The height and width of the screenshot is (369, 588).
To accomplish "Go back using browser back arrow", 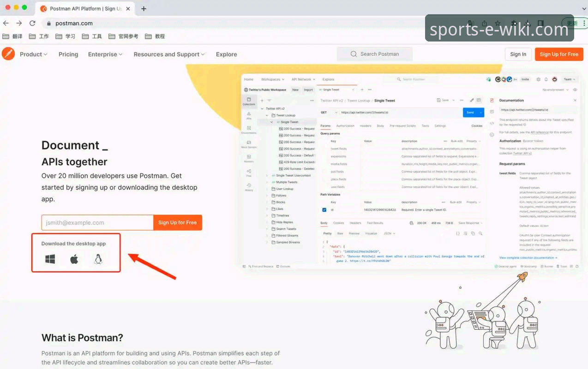I will pyautogui.click(x=6, y=23).
